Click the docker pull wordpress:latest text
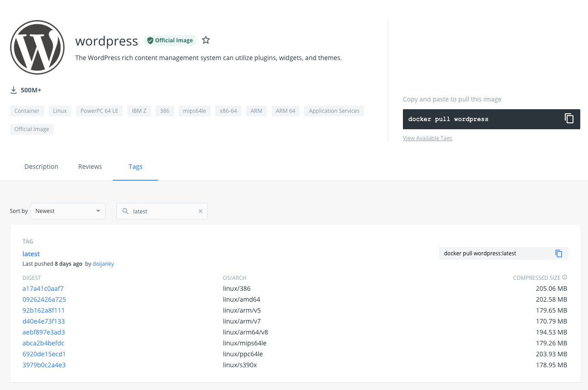Viewport: 588px width, 390px height. tap(480, 253)
